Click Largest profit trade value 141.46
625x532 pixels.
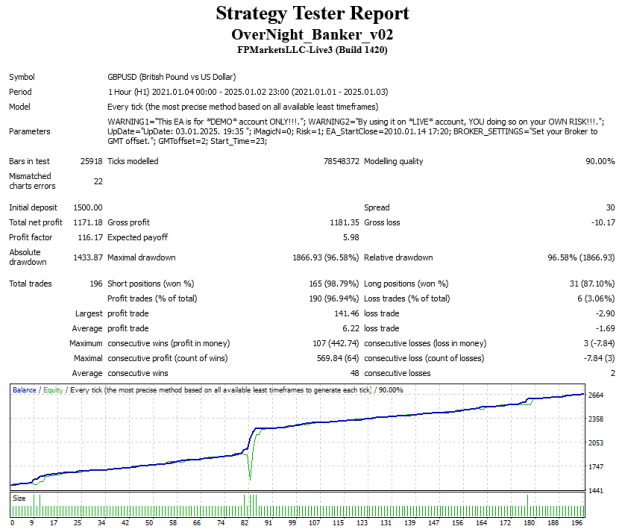point(346,314)
